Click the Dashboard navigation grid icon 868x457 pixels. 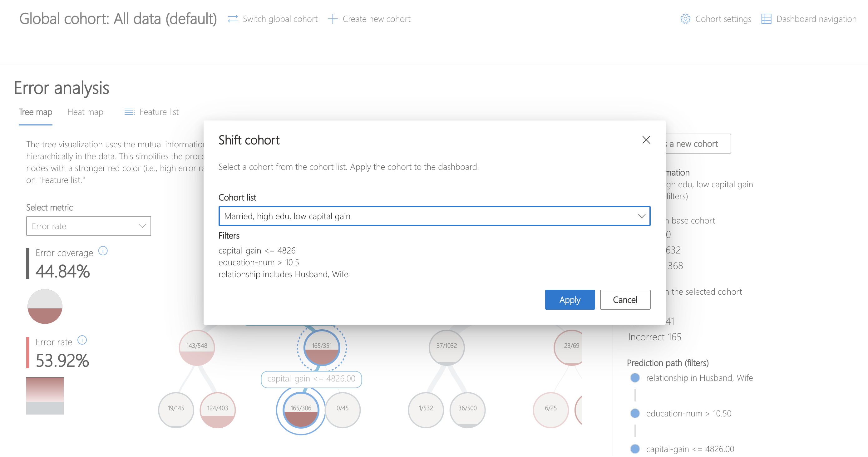pos(766,19)
